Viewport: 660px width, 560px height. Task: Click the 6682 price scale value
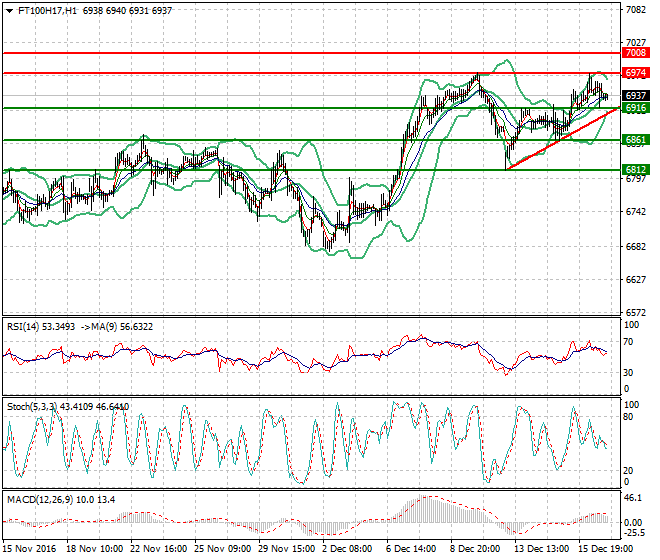point(636,246)
